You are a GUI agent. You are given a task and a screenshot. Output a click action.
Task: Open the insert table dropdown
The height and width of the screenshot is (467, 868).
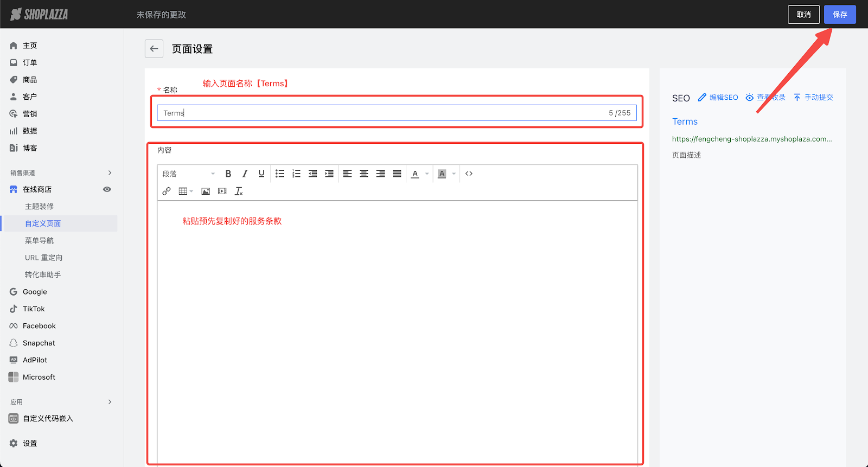coord(186,191)
